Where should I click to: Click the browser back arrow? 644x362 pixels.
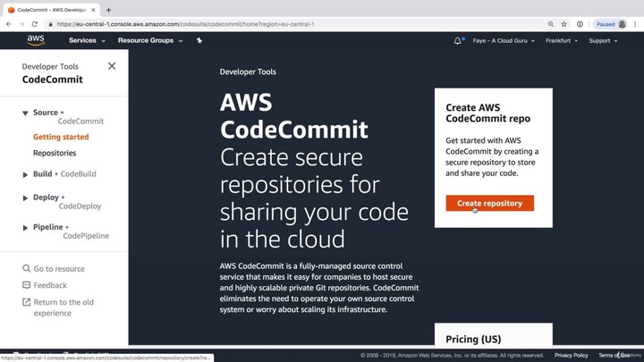[x=8, y=24]
